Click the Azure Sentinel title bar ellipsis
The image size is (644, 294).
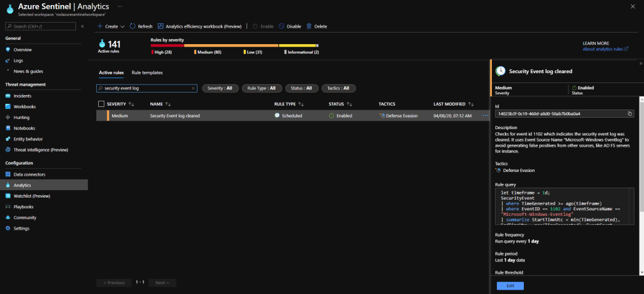click(x=119, y=6)
